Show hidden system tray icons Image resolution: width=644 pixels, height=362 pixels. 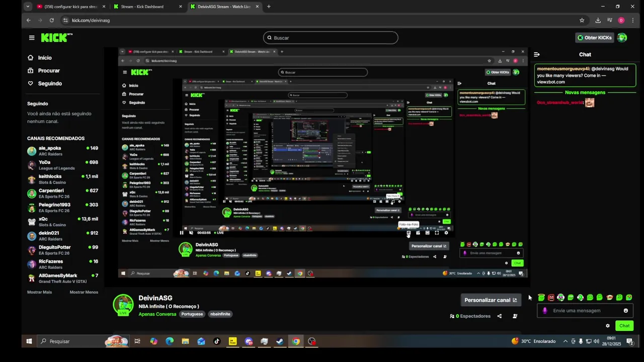coord(565,341)
